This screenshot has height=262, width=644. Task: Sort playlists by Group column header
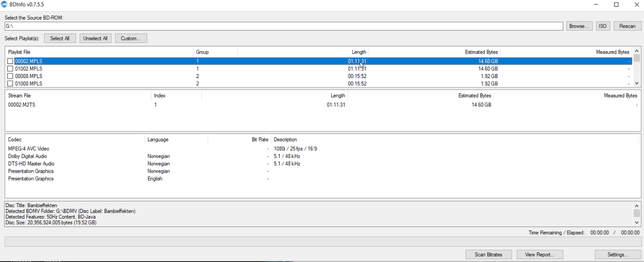(215, 52)
